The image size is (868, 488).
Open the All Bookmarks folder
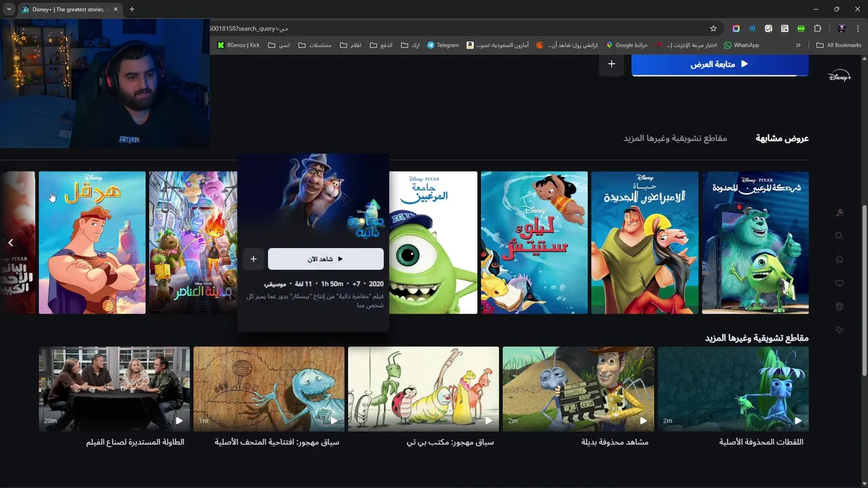point(839,45)
